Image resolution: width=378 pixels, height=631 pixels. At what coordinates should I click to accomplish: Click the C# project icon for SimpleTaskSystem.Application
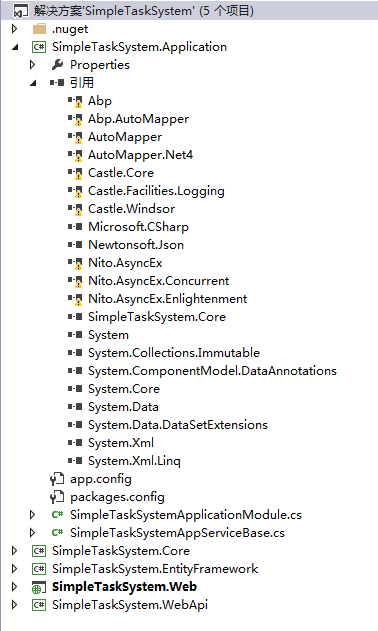coord(39,47)
